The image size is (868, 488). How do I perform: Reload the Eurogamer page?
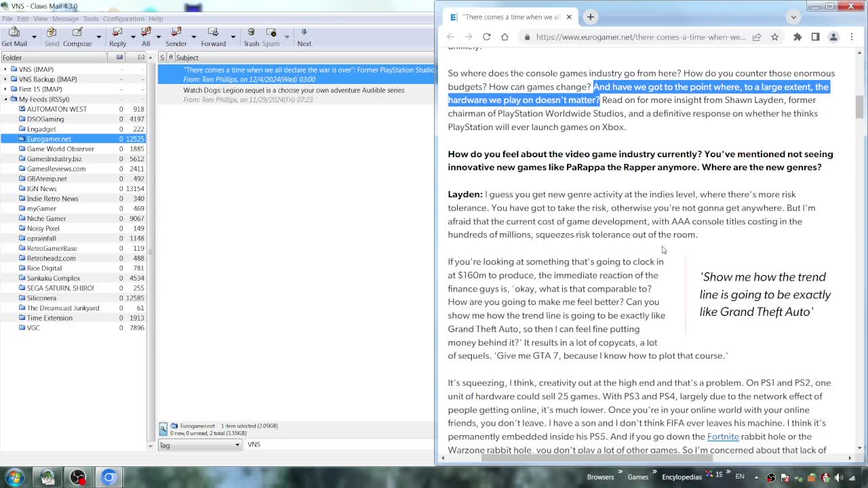486,37
